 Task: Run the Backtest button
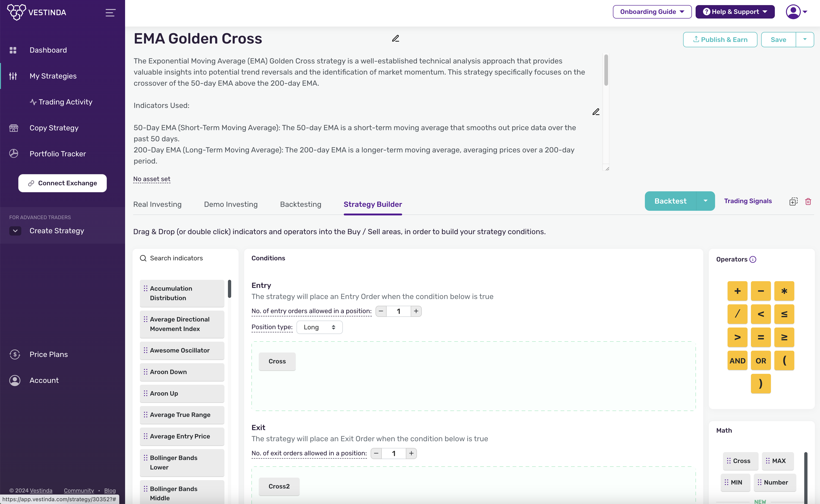(670, 201)
